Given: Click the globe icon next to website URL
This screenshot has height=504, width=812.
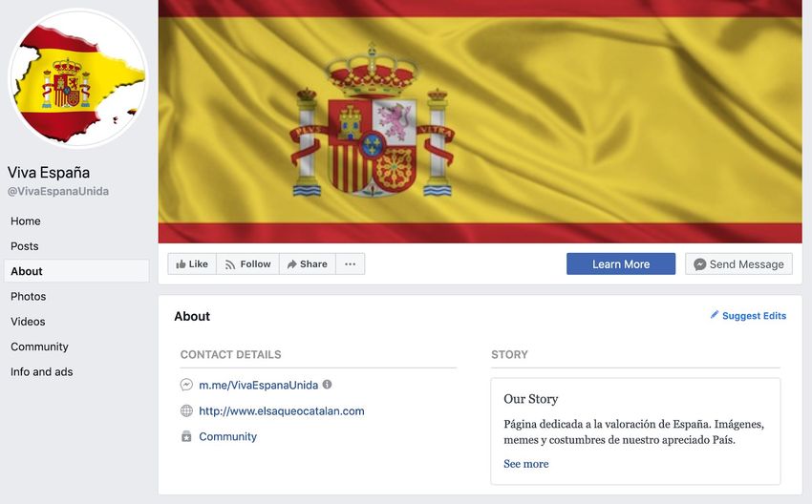Looking at the screenshot, I should (186, 410).
